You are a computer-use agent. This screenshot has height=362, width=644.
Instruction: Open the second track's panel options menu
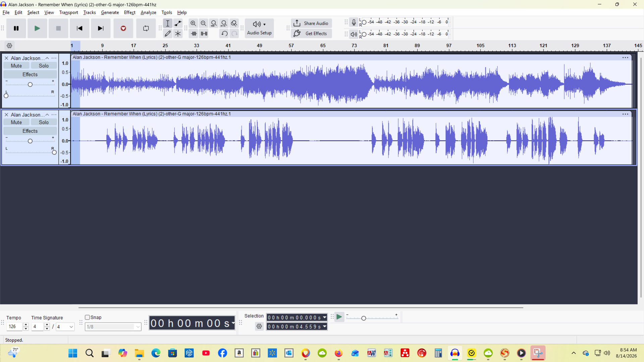pyautogui.click(x=54, y=115)
